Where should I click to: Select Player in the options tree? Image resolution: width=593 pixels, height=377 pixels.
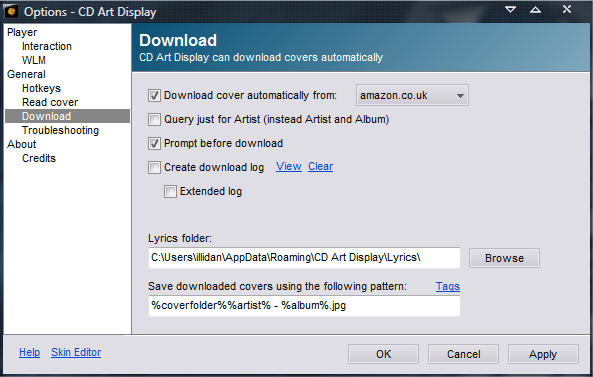coord(22,33)
